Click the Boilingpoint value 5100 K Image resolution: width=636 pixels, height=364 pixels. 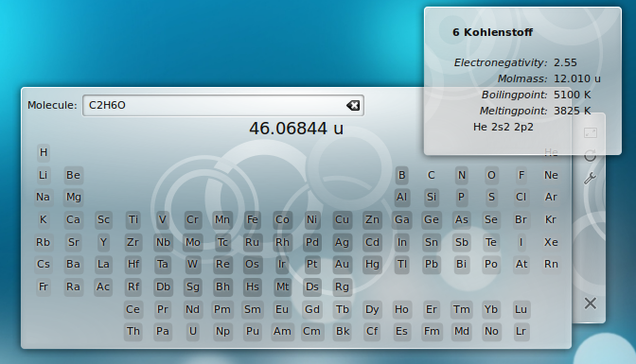point(573,95)
